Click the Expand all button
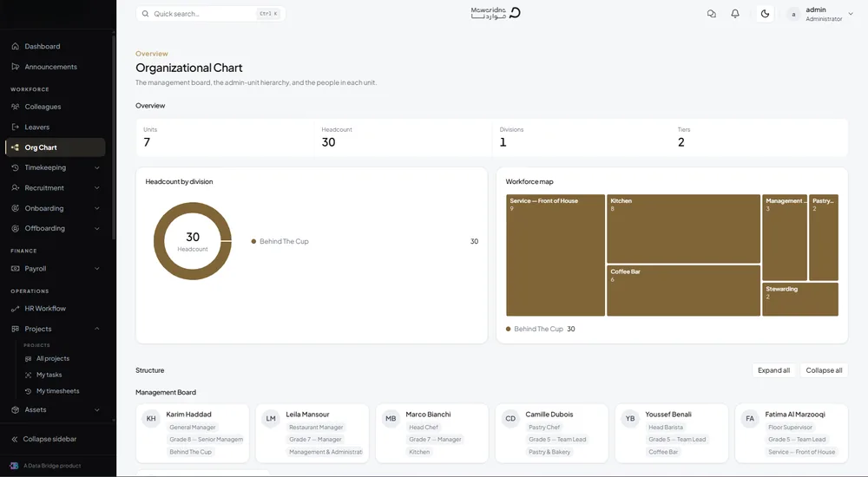The height and width of the screenshot is (477, 868). click(774, 370)
